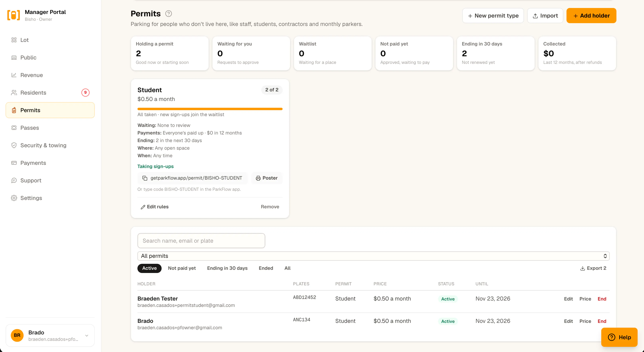The height and width of the screenshot is (352, 644).
Task: Switch to the Not paid yet tab
Action: click(x=182, y=268)
